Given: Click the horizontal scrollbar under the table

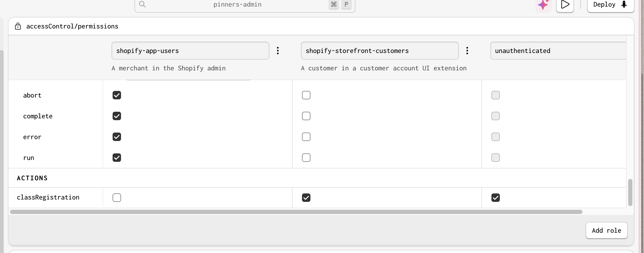Looking at the screenshot, I should pyautogui.click(x=296, y=212).
